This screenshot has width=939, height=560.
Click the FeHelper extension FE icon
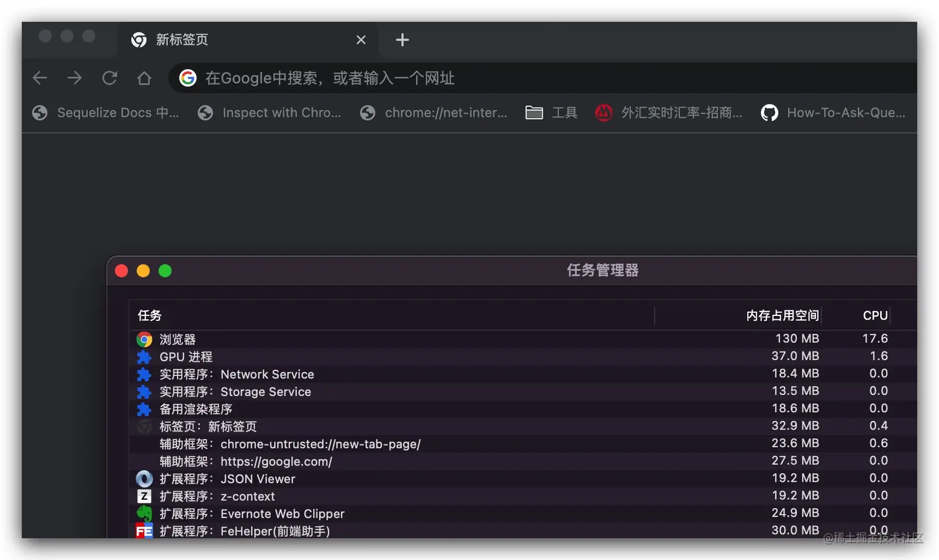(144, 531)
